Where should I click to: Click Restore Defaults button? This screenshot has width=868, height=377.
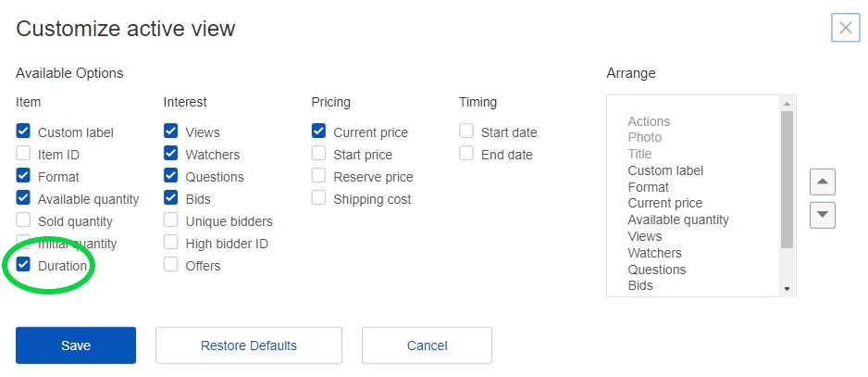(249, 346)
